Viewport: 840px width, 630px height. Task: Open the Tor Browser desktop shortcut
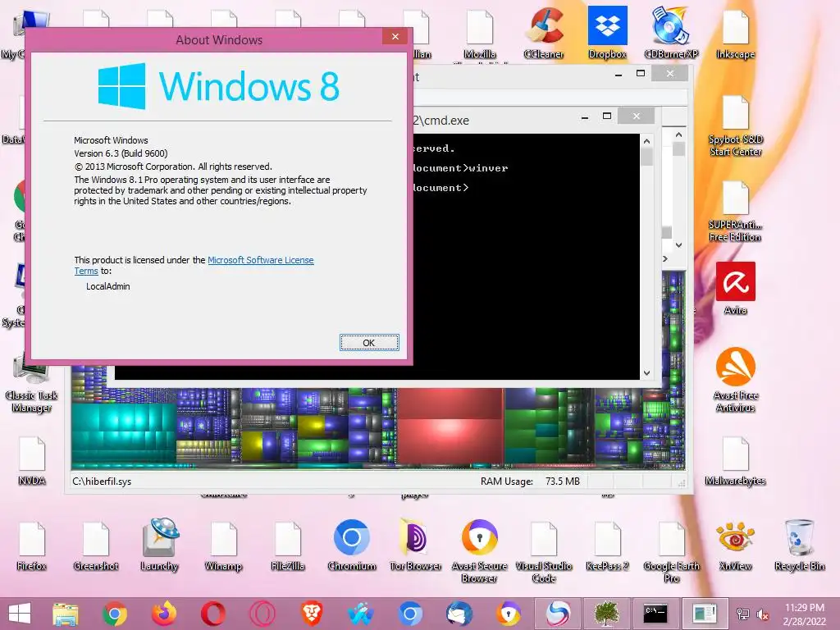416,545
